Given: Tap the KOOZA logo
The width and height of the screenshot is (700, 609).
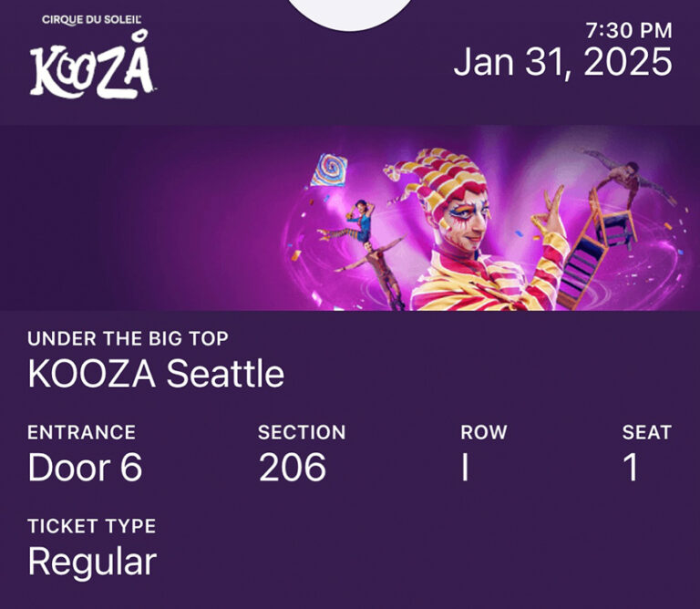Looking at the screenshot, I should [92, 65].
